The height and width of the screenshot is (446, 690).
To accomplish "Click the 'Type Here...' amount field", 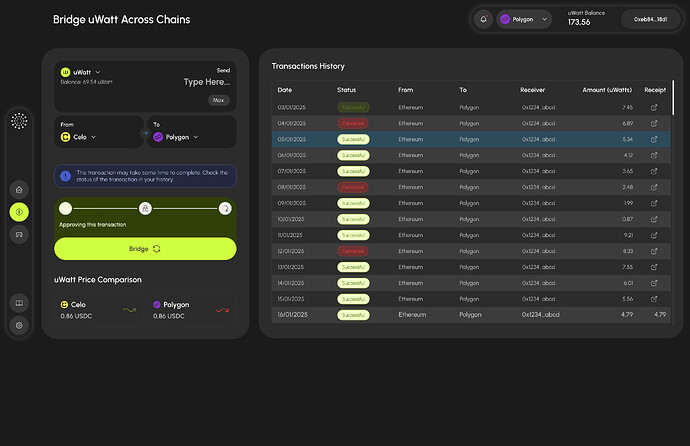I will coord(206,82).
